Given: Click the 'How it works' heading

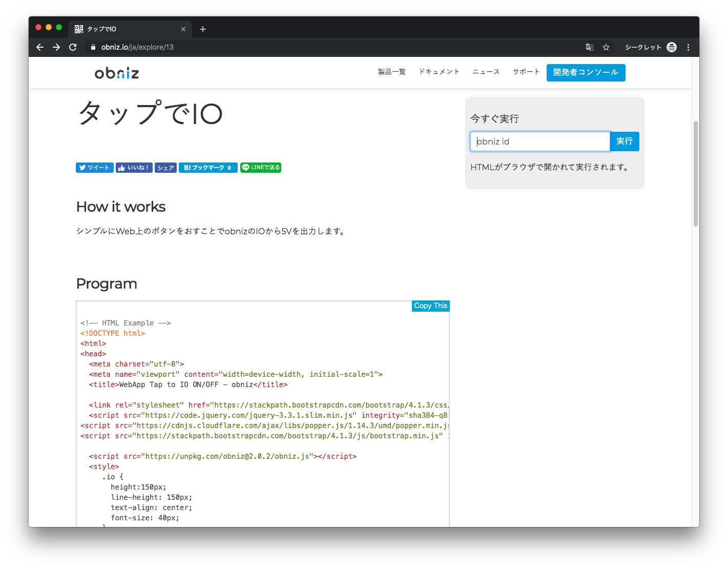Looking at the screenshot, I should tap(121, 207).
